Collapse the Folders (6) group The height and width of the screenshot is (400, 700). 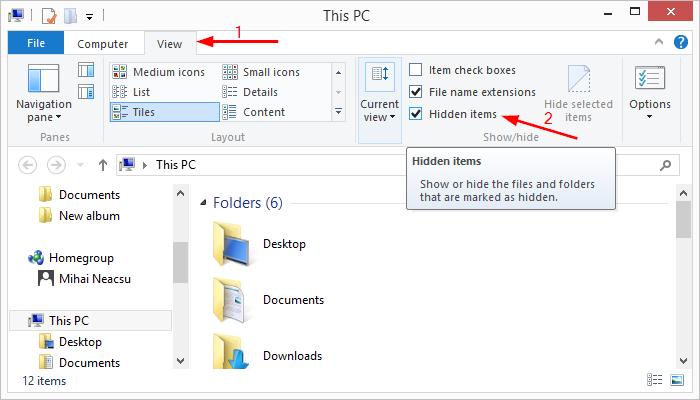click(203, 203)
